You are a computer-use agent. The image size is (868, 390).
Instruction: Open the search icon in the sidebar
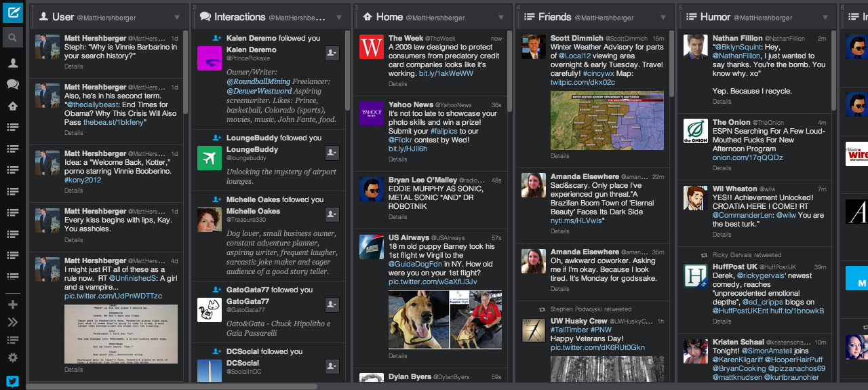pyautogui.click(x=12, y=37)
